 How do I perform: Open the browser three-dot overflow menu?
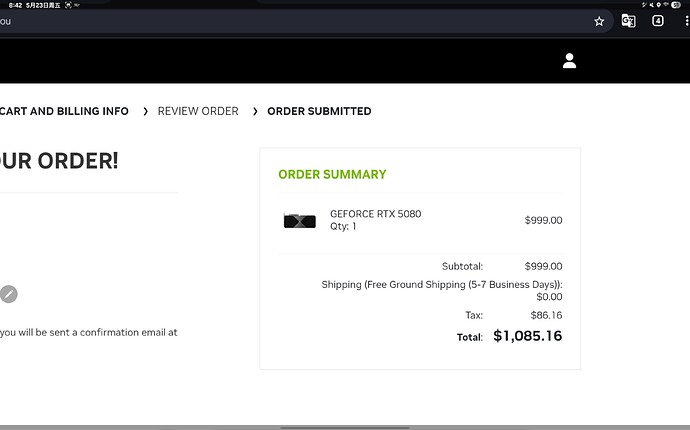(x=686, y=21)
